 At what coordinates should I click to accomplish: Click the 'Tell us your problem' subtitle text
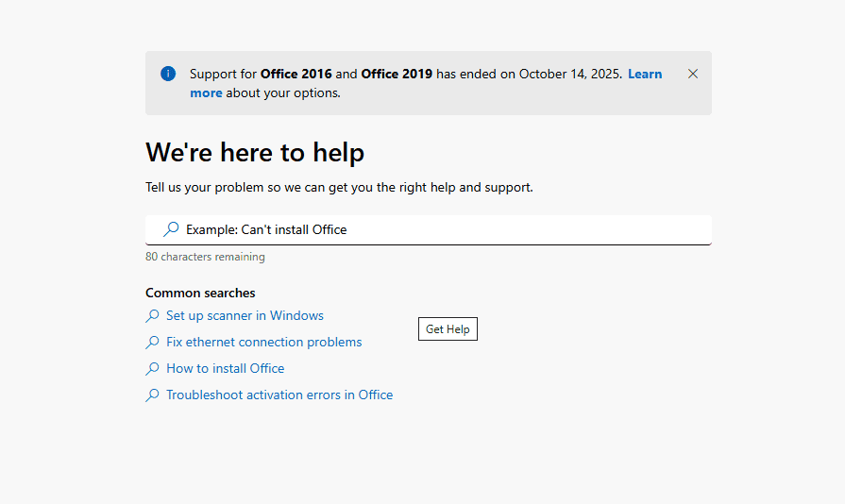[339, 187]
